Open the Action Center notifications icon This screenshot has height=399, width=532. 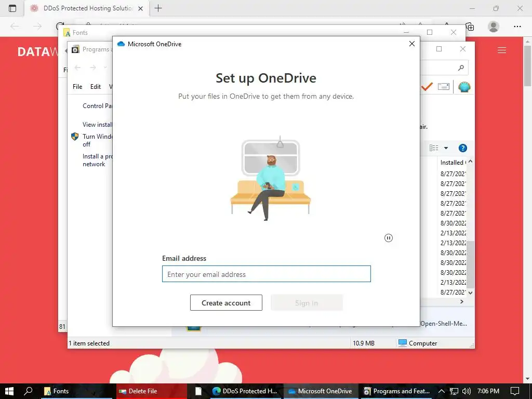click(515, 391)
